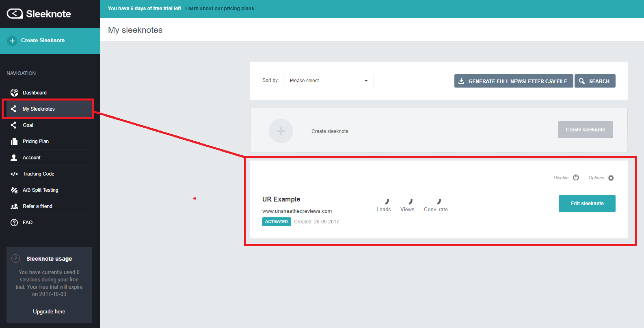Click the Goal share icon

tap(14, 125)
